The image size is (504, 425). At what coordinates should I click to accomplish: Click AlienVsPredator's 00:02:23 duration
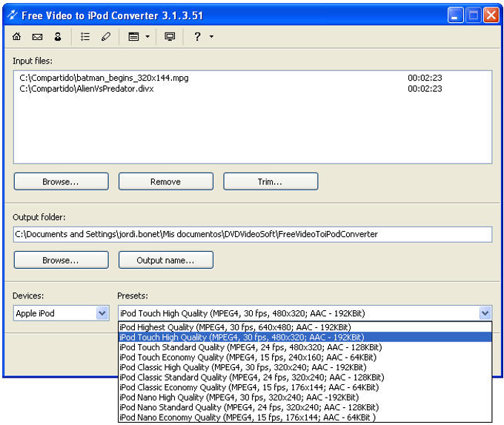point(425,89)
